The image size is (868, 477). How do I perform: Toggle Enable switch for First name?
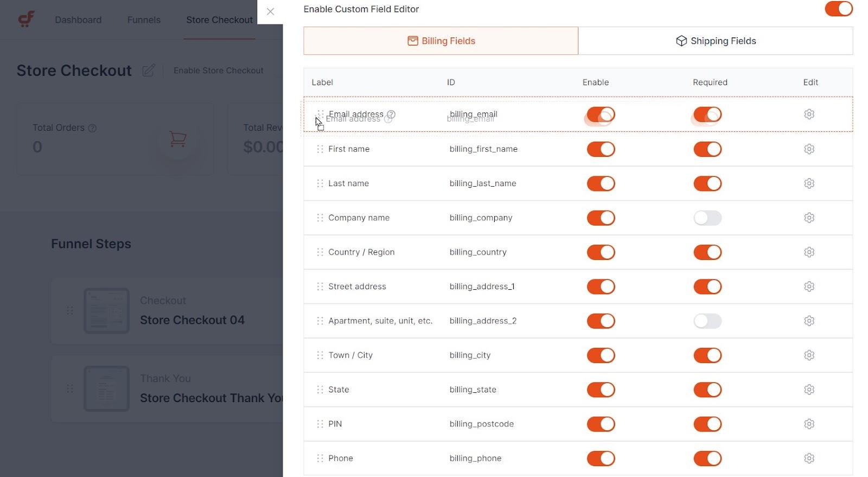point(601,149)
